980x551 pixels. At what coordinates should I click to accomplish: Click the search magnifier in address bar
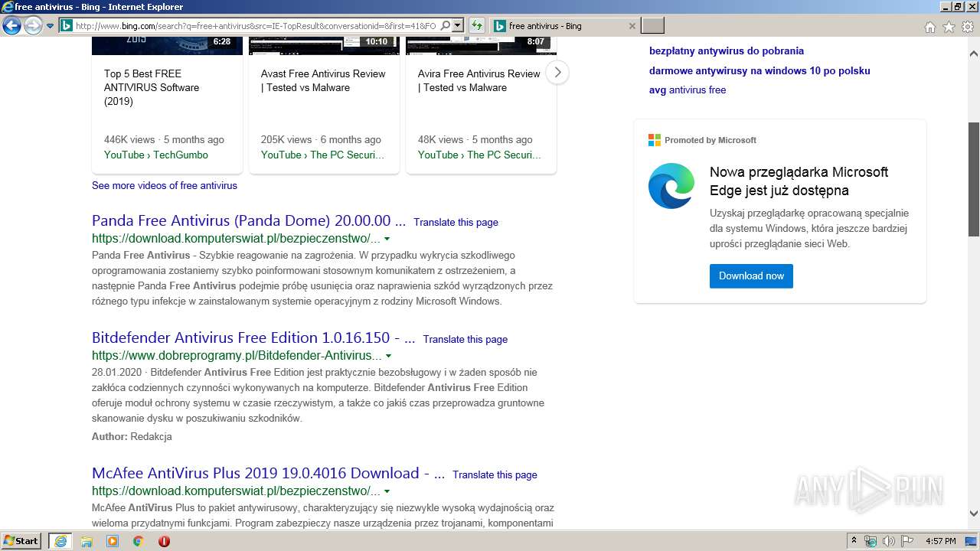[x=446, y=26]
